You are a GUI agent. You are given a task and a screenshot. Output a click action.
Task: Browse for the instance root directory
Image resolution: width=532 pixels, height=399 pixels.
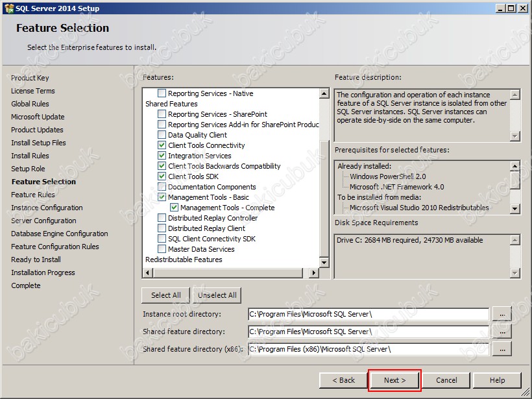pyautogui.click(x=503, y=315)
